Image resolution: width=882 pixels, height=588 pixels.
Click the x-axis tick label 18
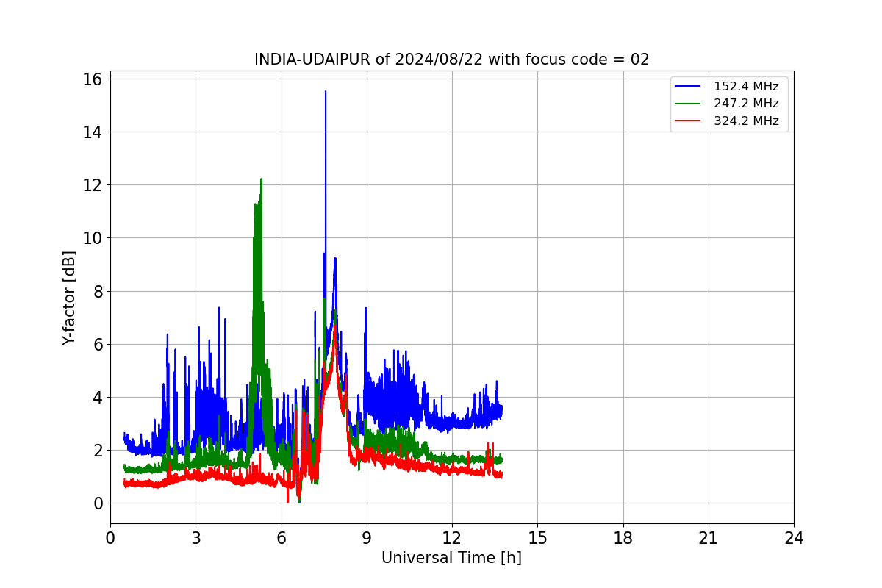[623, 538]
